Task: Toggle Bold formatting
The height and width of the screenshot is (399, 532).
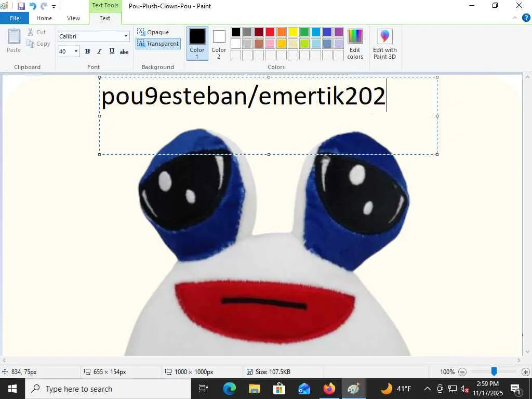Action: coord(87,51)
